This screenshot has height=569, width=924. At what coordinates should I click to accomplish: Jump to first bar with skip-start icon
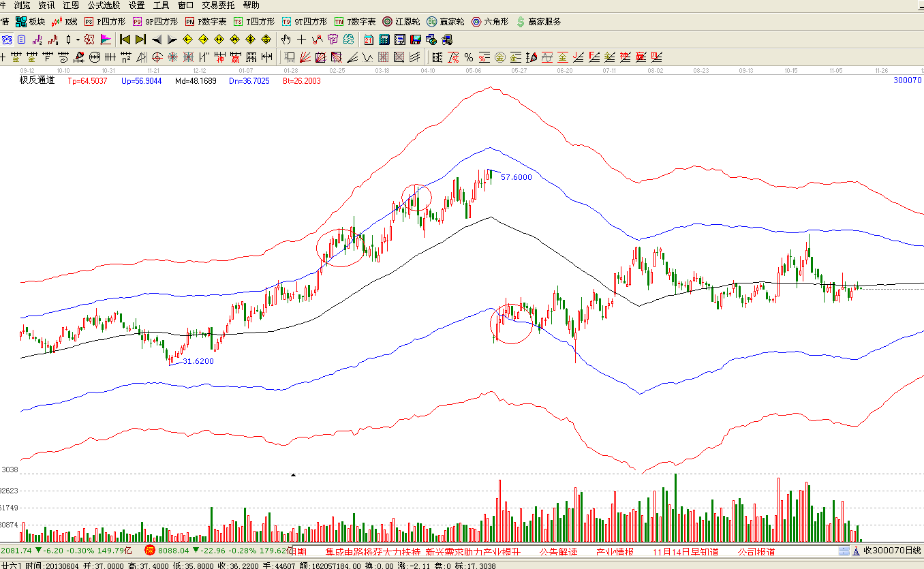pyautogui.click(x=125, y=40)
